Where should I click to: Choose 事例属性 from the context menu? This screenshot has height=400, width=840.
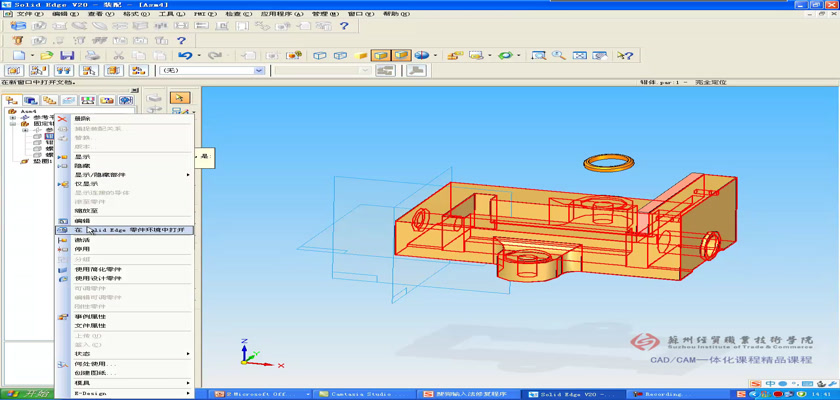[125, 316]
